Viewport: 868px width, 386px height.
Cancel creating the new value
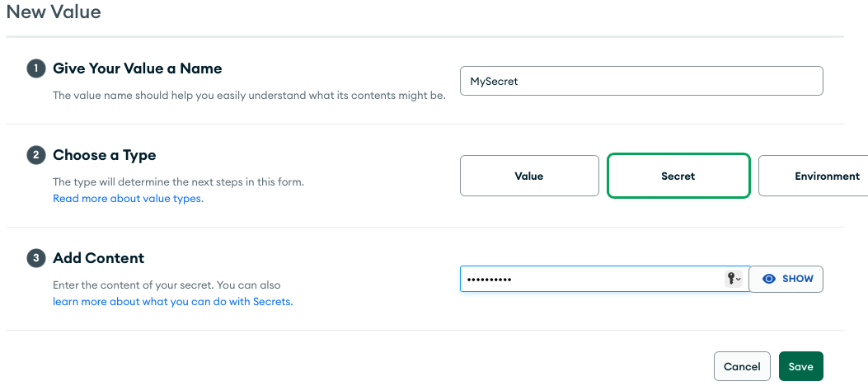743,366
